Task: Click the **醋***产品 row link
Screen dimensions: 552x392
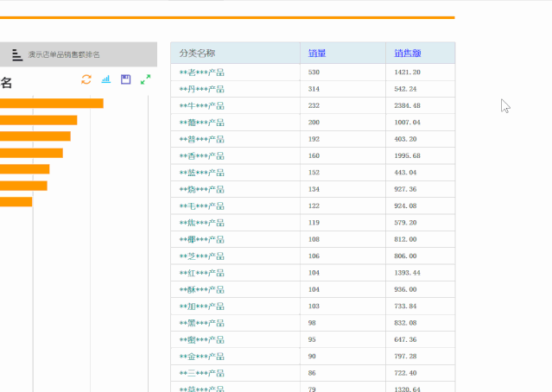Action: (201, 123)
